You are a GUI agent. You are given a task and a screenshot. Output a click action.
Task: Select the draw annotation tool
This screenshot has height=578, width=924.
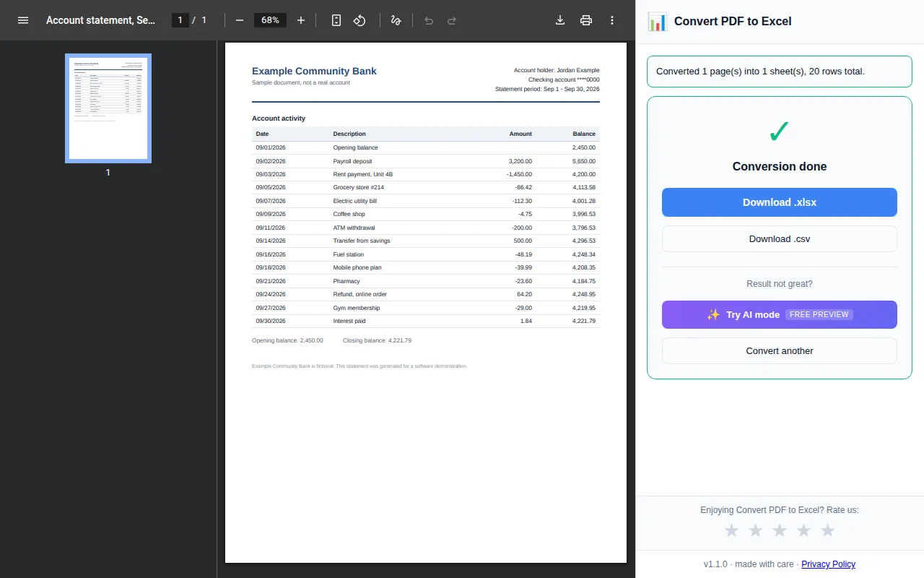[x=396, y=20]
